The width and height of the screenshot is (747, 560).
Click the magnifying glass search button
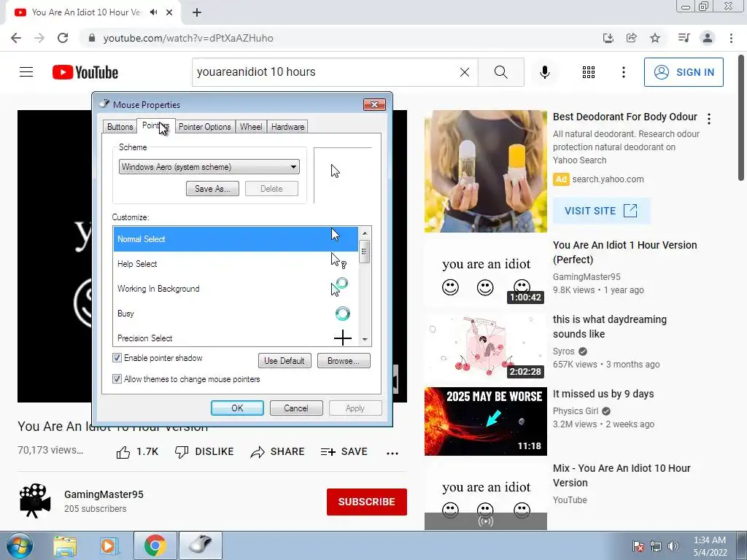point(500,72)
